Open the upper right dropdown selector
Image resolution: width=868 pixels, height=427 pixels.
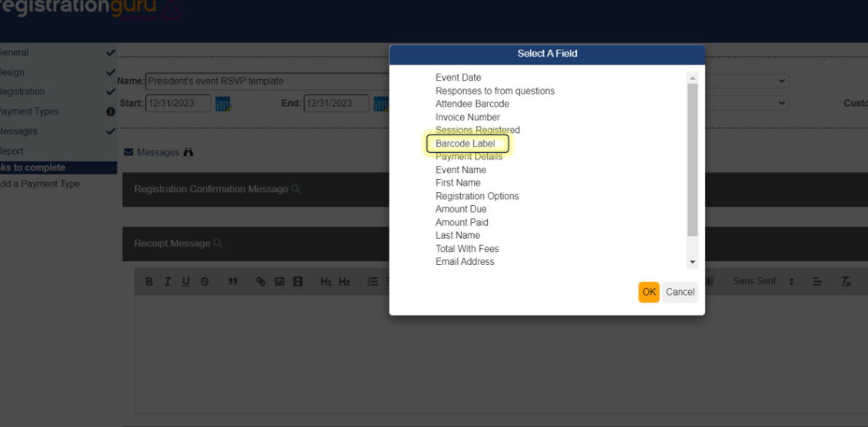[747, 81]
